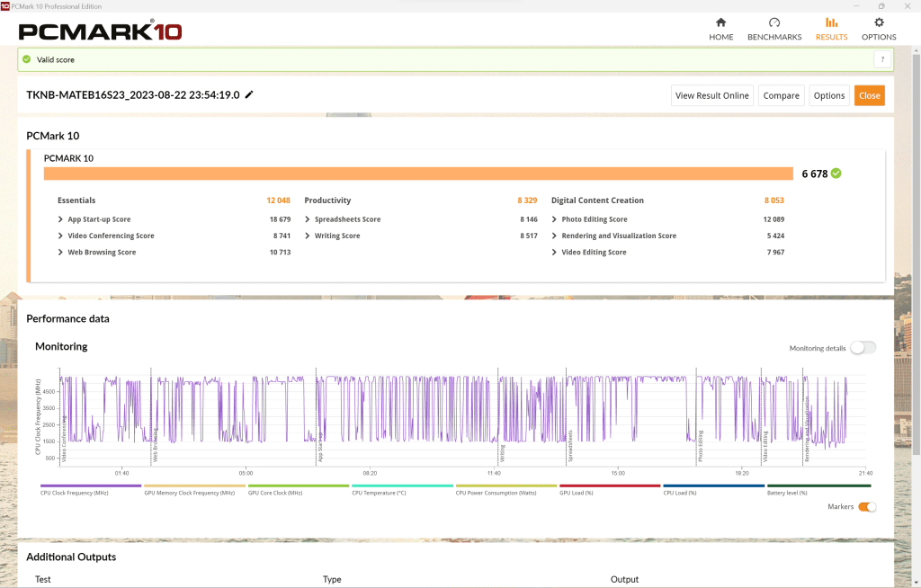Screen dimensions: 921x588
Task: Toggle the Monitoring details switch
Action: [863, 348]
